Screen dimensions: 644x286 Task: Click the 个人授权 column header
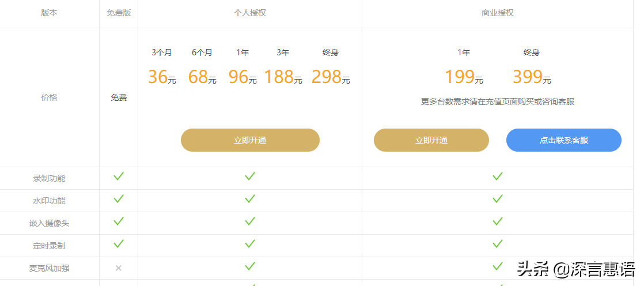coord(250,13)
